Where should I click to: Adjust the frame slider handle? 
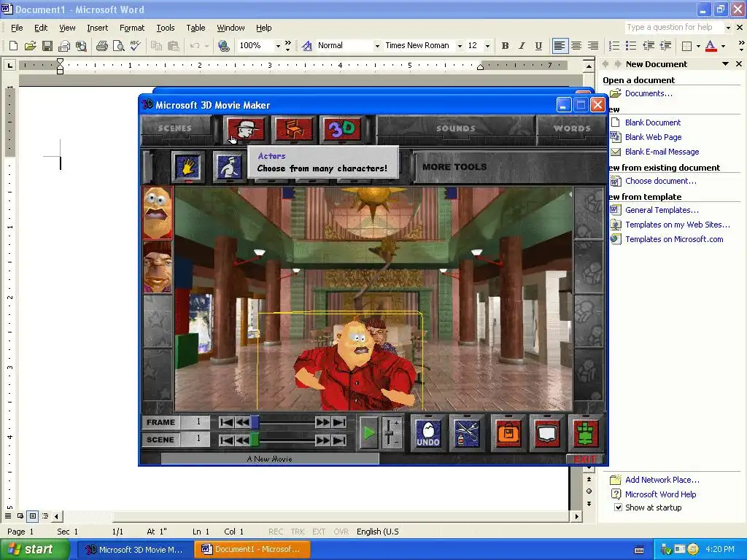[255, 422]
